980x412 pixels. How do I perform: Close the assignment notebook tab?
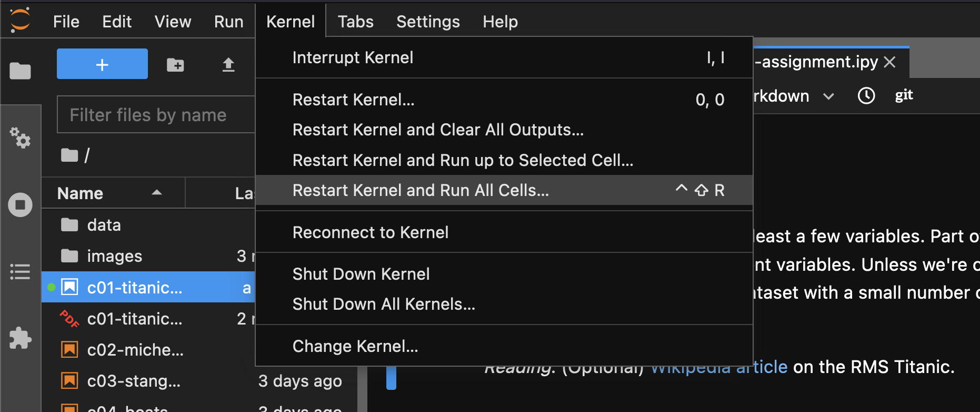[889, 62]
